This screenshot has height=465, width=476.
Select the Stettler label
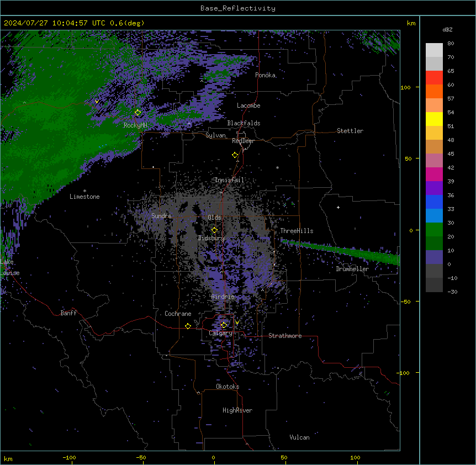click(x=350, y=131)
